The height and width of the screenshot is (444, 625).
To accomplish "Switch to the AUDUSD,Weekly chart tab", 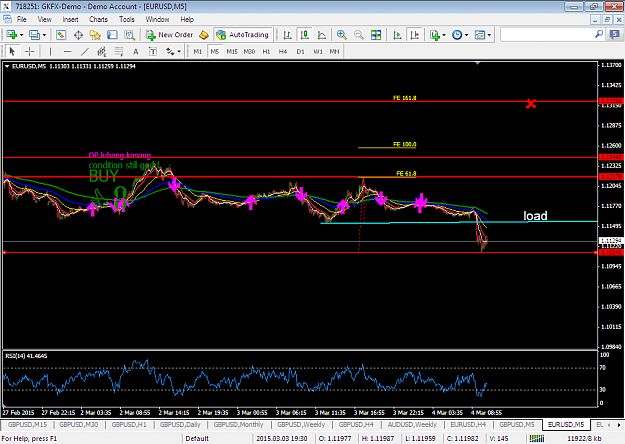I will 412,425.
